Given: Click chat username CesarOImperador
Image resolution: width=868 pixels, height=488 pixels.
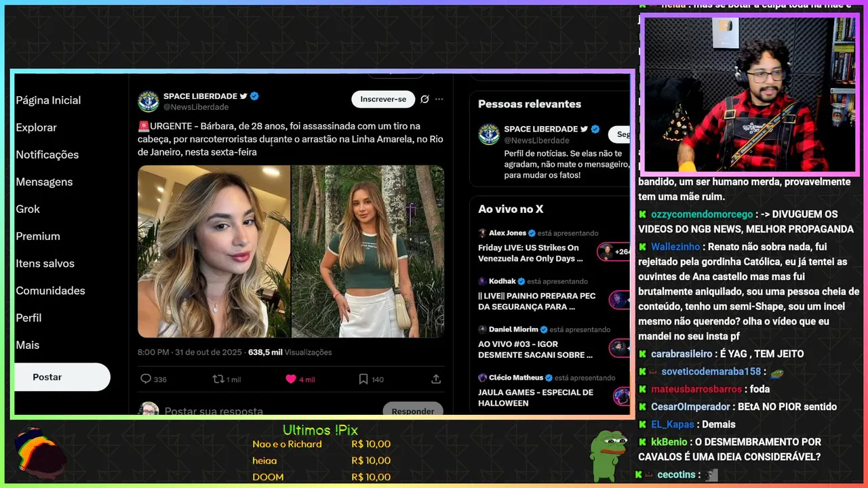Looking at the screenshot, I should (x=692, y=407).
